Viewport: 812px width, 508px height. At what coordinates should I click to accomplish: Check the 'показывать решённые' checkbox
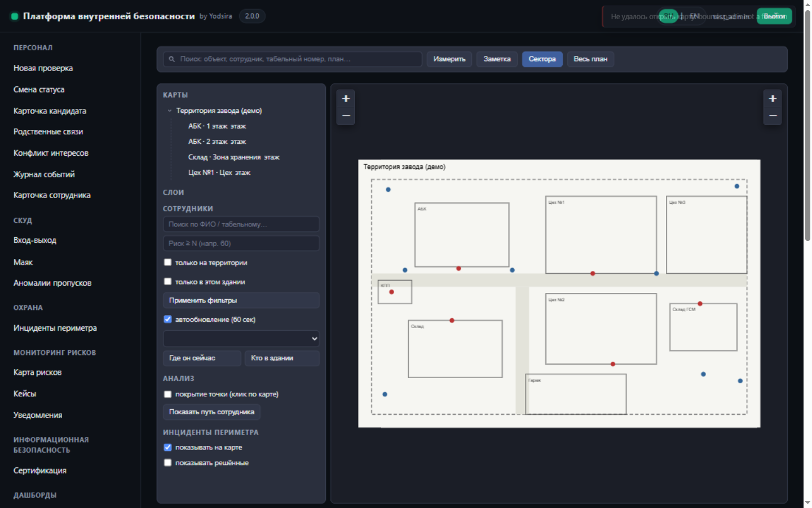click(167, 463)
